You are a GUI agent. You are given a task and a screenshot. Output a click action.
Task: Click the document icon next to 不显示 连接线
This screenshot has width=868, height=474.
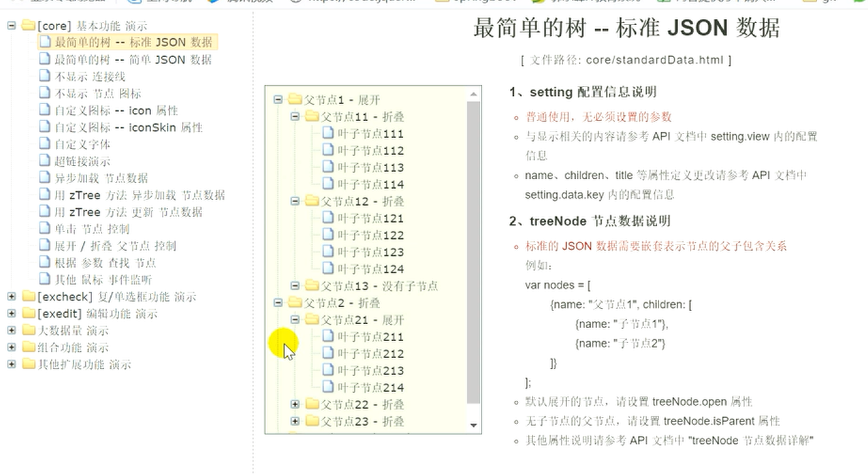click(44, 76)
